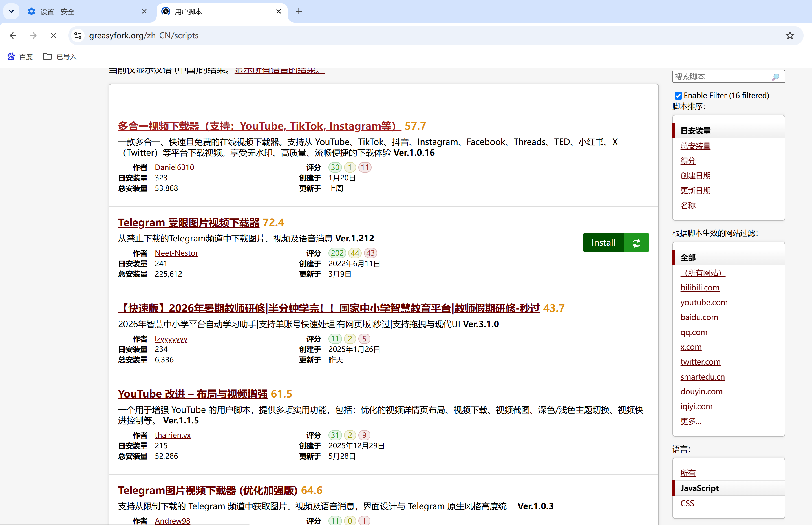Sort scripts by 得分
This screenshot has height=525, width=812.
[688, 161]
